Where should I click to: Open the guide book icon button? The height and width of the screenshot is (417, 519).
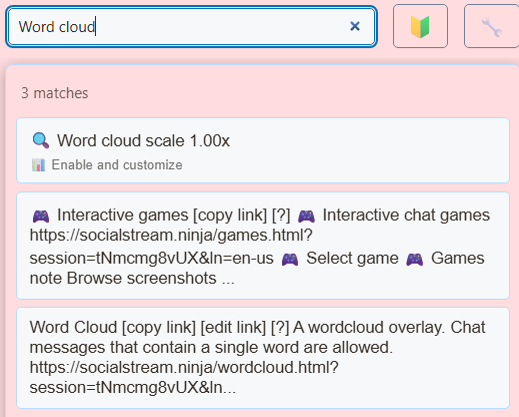[420, 26]
